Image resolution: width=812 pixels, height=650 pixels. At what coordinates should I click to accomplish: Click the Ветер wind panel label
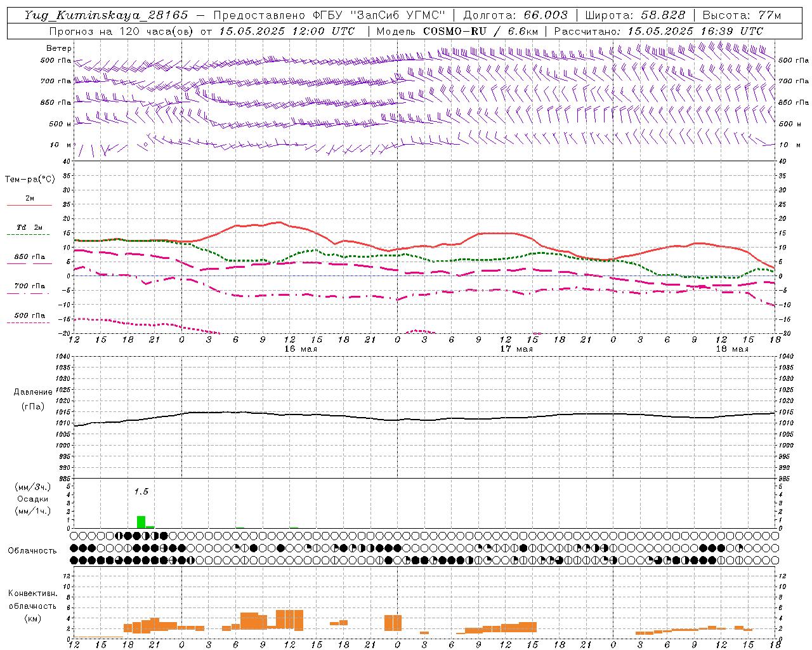(x=59, y=48)
